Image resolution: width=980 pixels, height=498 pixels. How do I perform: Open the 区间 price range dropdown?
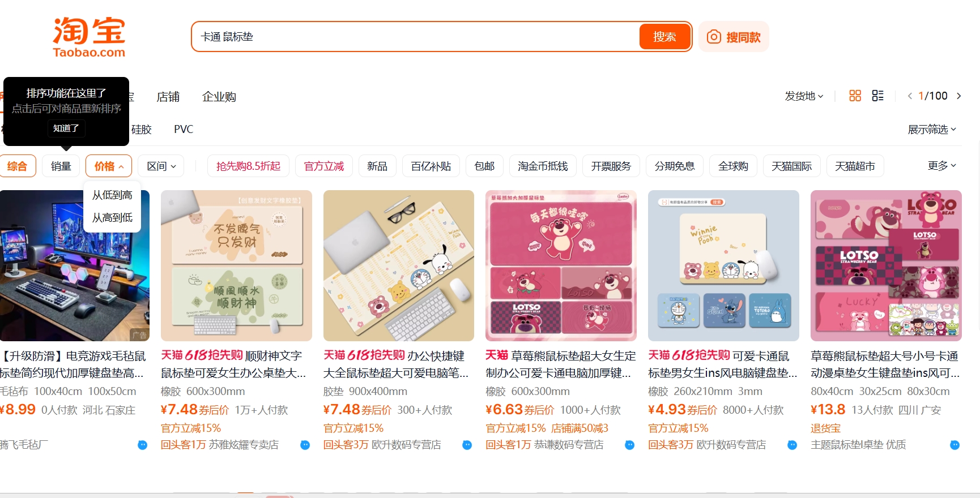[x=161, y=166]
